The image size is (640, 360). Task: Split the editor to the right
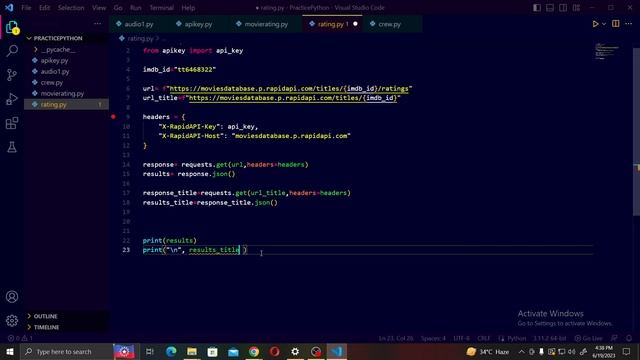(x=616, y=24)
